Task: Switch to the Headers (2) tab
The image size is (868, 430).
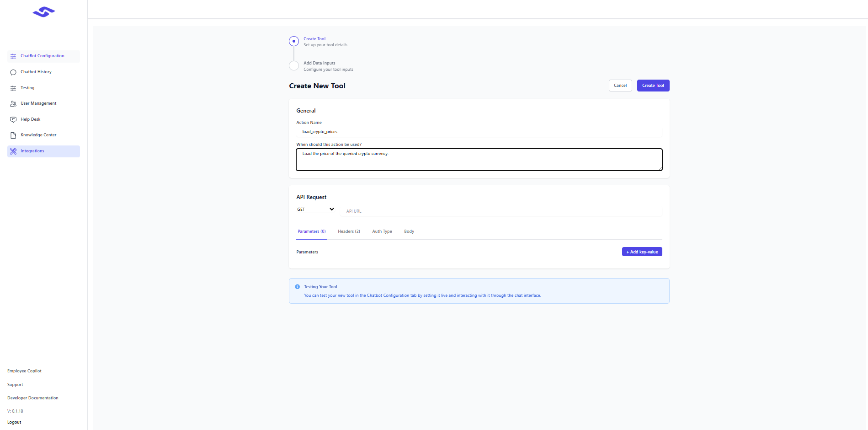Action: (349, 231)
